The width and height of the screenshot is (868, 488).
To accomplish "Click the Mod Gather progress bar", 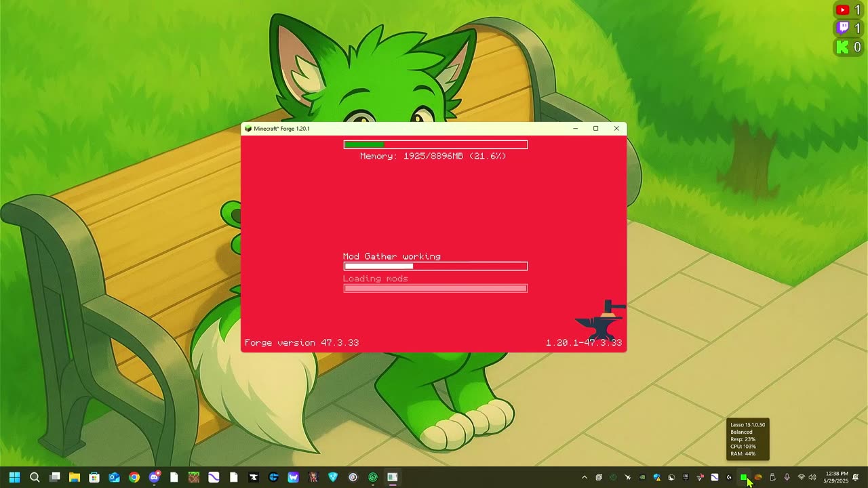I will pos(435,266).
